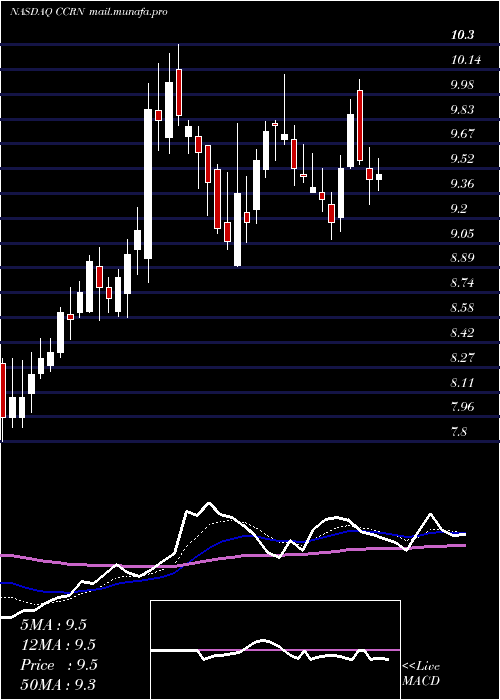Viewport: 500px width, 700px height.
Task: Click the 10.14 price axis label
Action: click(466, 60)
